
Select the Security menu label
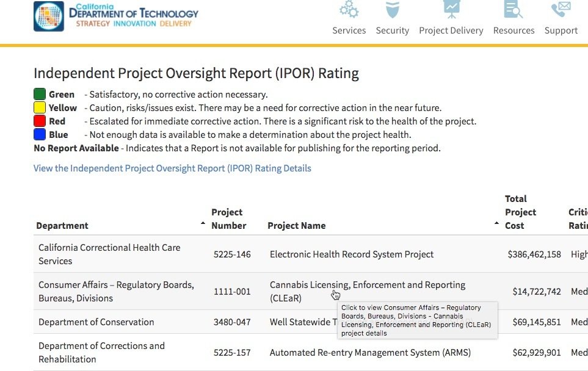392,31
